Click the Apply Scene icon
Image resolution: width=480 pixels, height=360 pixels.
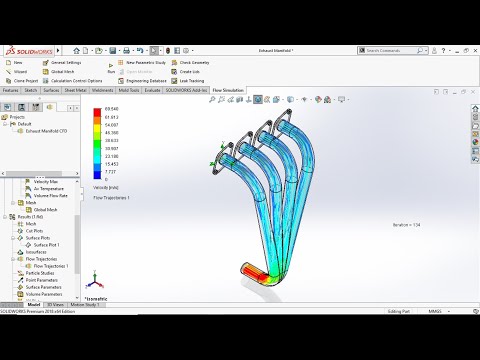click(327, 99)
